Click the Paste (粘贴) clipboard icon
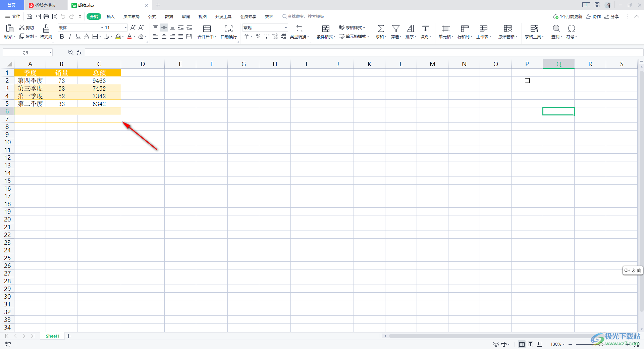Screen dimensions: 644x349 [10, 28]
